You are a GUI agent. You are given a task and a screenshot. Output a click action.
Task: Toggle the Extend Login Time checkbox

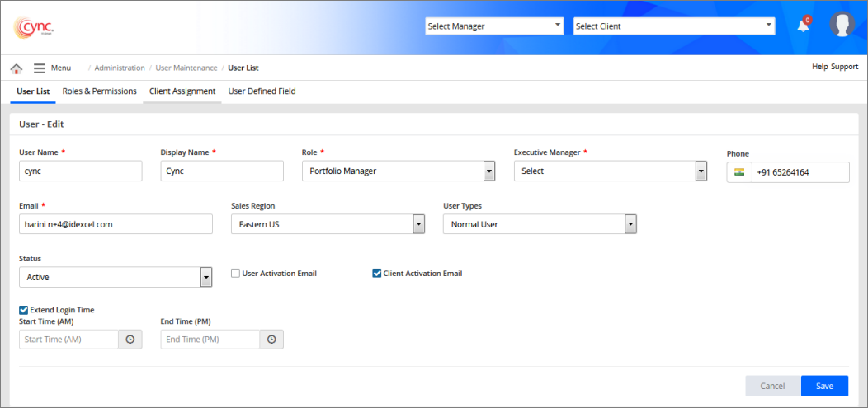click(24, 310)
